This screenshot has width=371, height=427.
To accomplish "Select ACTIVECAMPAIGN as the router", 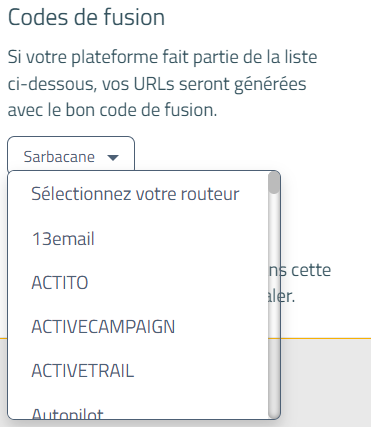I will [x=138, y=327].
